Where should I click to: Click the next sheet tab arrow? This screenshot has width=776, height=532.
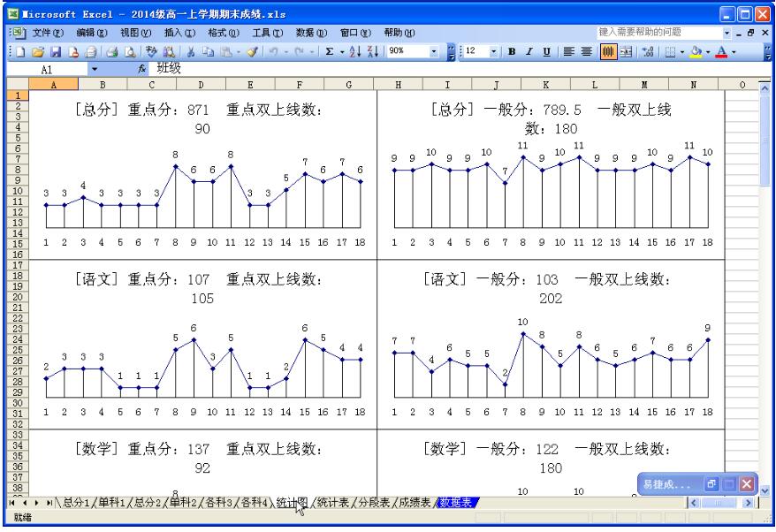[36, 503]
